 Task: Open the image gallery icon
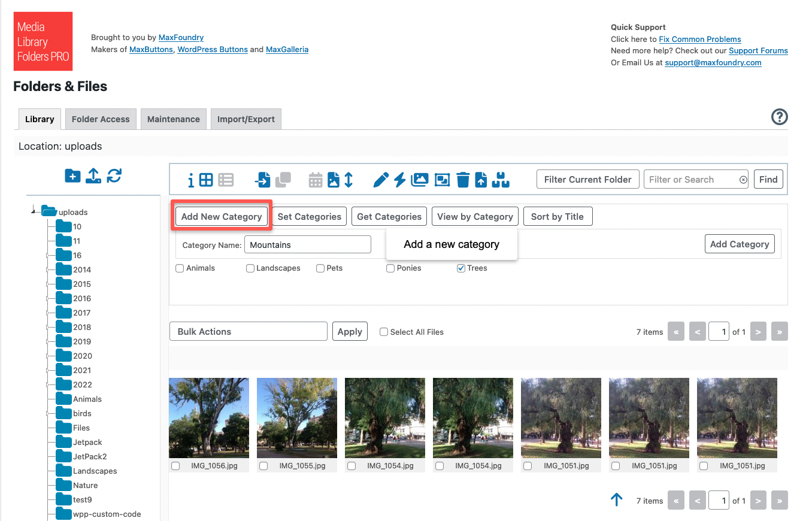pyautogui.click(x=420, y=179)
